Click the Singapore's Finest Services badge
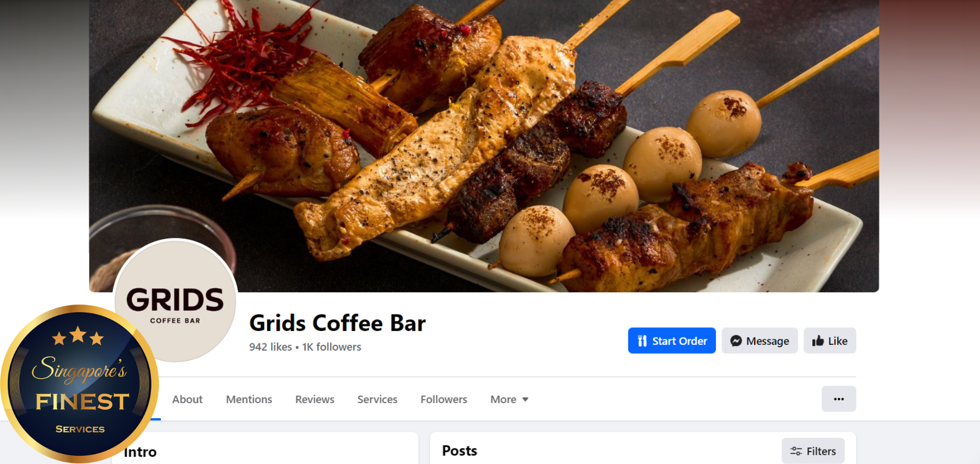The height and width of the screenshot is (464, 980). [79, 384]
